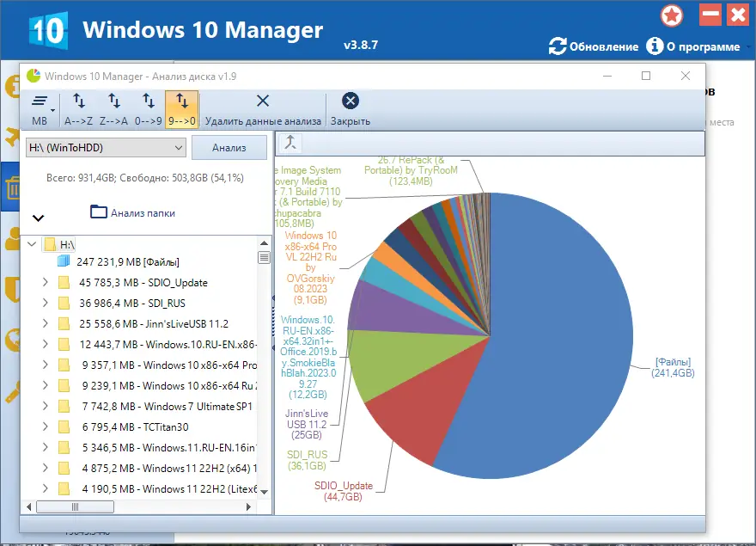Open the airplane optimizer sidebar icon
The width and height of the screenshot is (756, 546).
pyautogui.click(x=12, y=137)
